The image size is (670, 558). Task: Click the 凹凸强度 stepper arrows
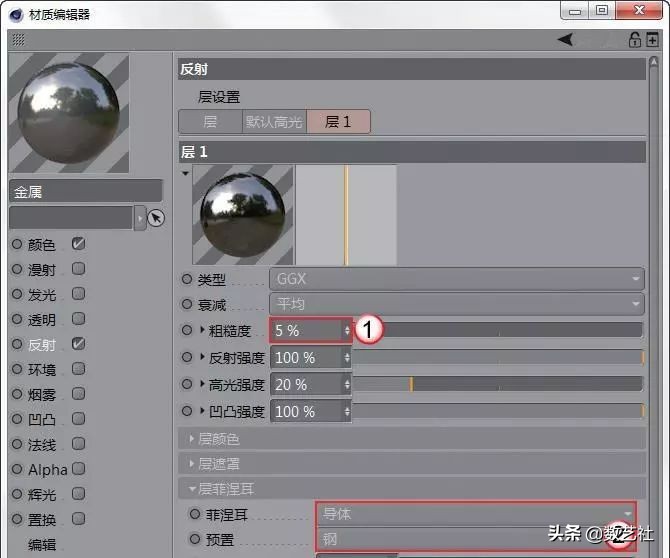click(347, 411)
